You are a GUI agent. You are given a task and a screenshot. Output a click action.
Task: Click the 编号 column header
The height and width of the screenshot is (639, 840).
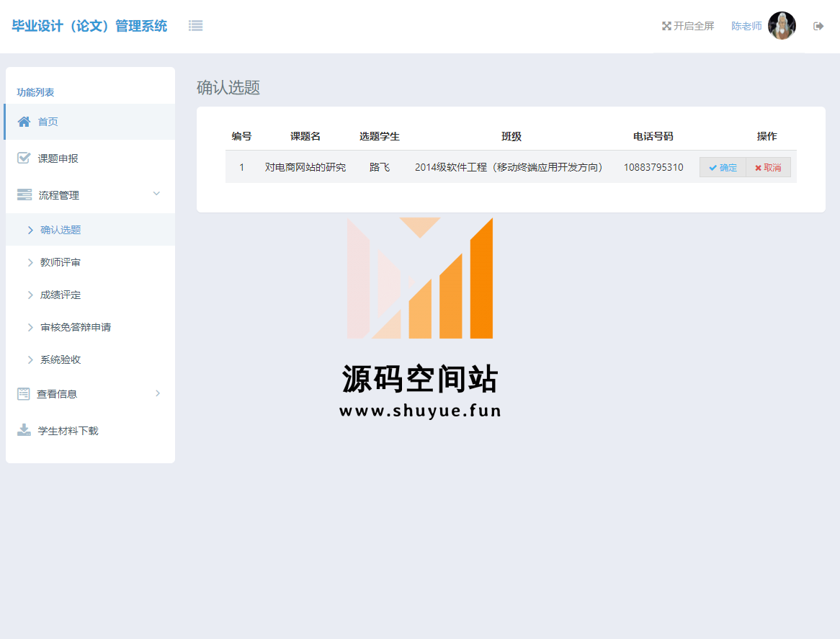[x=241, y=137]
